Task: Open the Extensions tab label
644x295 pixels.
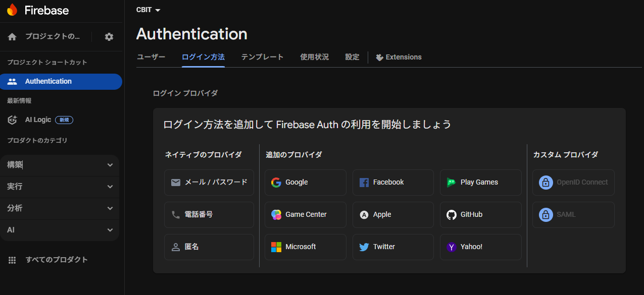Action: coord(404,57)
